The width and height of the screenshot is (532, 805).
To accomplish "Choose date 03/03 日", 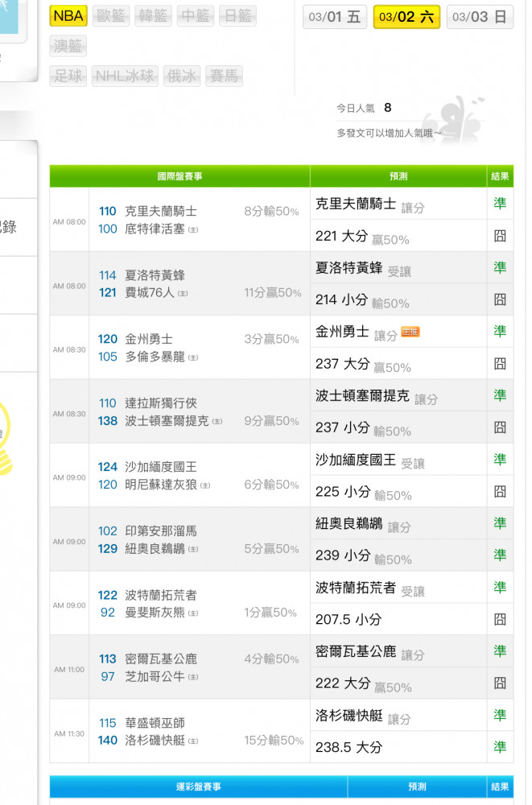I will (x=480, y=17).
